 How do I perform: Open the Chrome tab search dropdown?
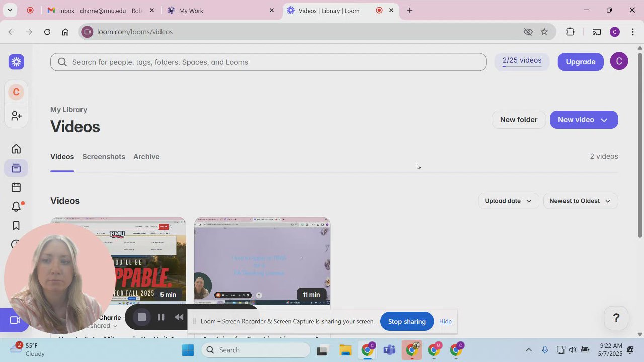click(10, 10)
